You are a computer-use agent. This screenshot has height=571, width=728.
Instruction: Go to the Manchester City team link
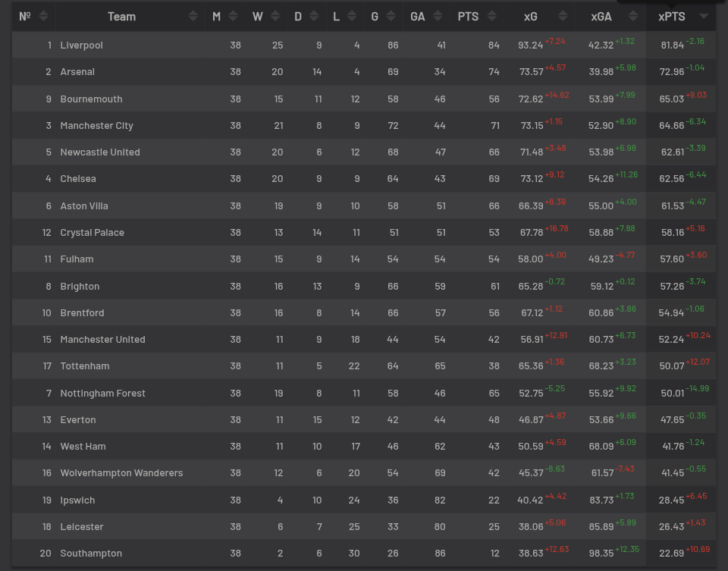click(96, 126)
